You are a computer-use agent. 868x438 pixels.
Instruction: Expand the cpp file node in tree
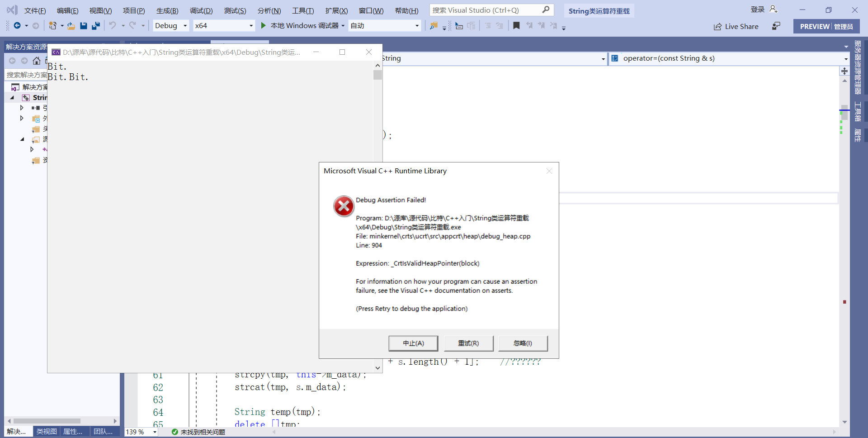coord(32,149)
